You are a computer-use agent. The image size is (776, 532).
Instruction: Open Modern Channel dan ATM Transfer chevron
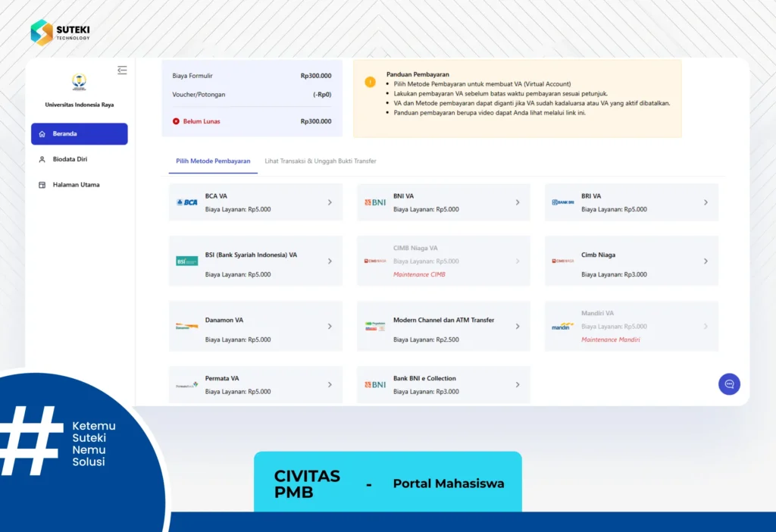pos(518,326)
